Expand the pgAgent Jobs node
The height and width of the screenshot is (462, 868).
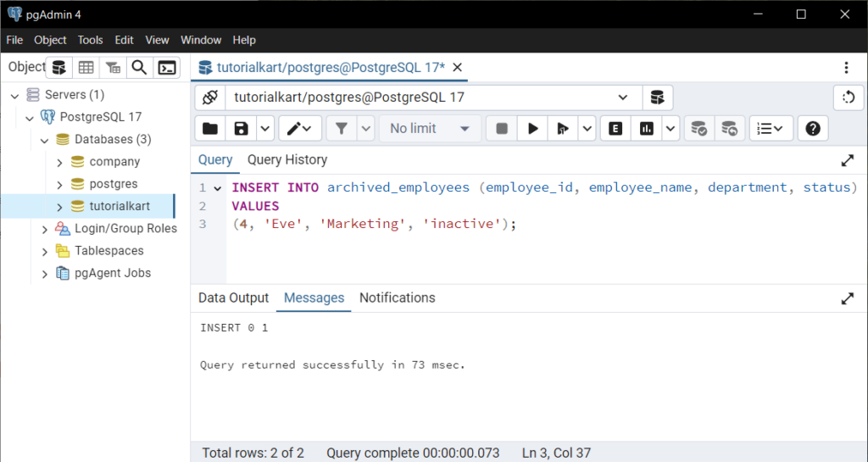(x=45, y=273)
